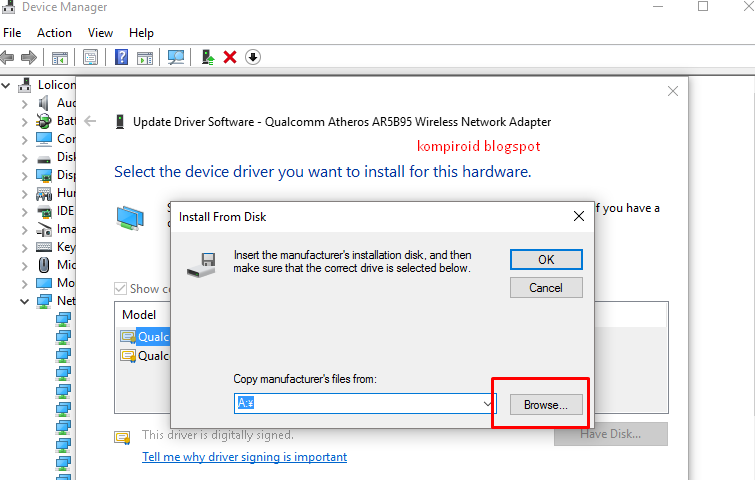Viewport: 755px width, 480px height.
Task: Expand the Display adapters category chevron
Action: (x=25, y=176)
